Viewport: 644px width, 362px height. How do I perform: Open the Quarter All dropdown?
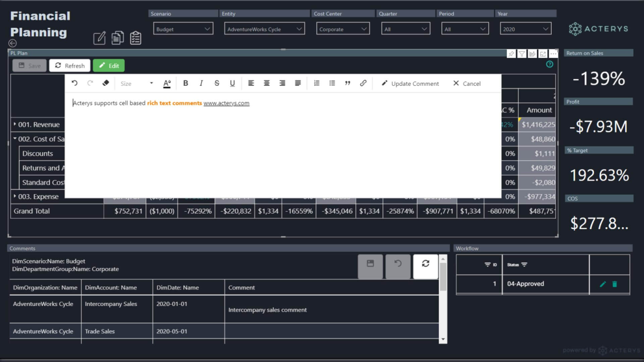(x=406, y=29)
